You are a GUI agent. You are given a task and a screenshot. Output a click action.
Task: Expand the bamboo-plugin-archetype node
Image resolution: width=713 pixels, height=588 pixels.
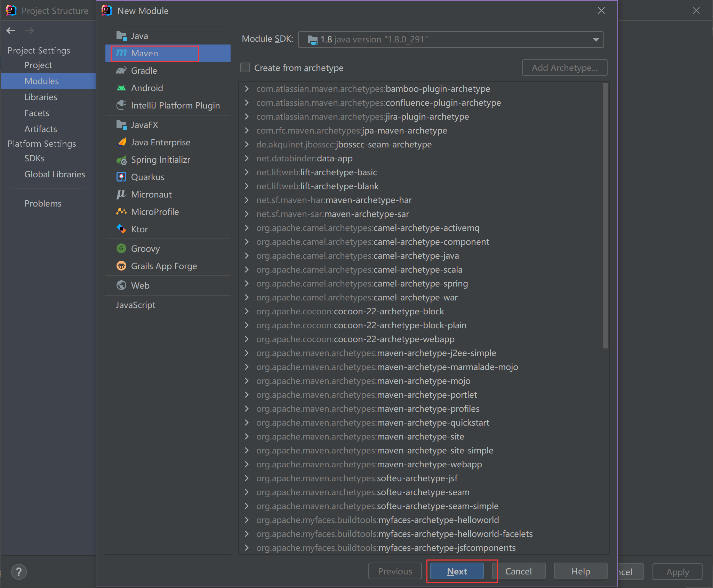(247, 89)
